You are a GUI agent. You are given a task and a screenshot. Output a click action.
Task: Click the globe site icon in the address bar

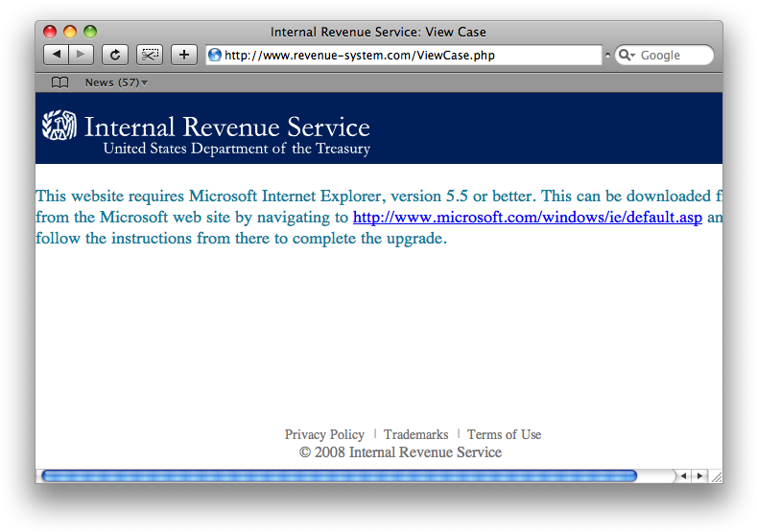click(215, 55)
